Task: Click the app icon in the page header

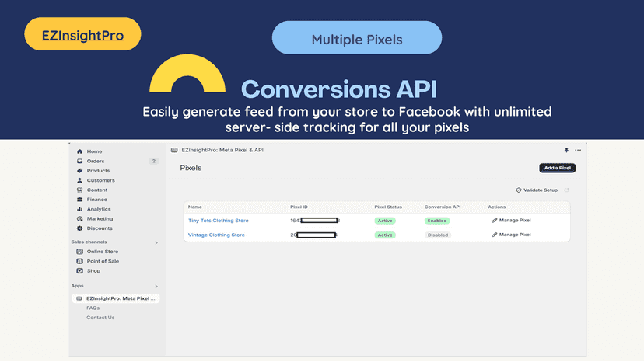Action: (174, 150)
